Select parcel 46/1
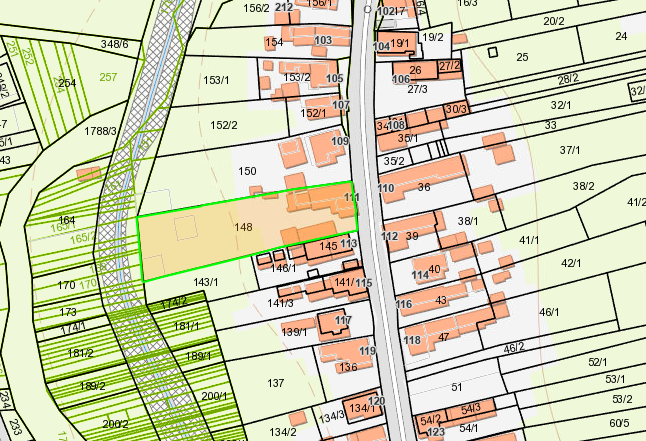646x441 pixels. pos(549,312)
